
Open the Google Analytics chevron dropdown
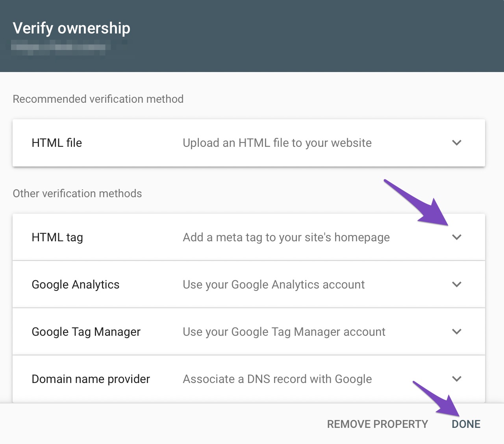[x=457, y=285]
